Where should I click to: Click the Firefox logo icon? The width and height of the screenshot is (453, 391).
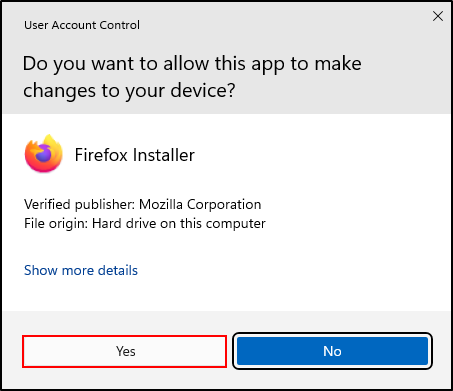[44, 154]
